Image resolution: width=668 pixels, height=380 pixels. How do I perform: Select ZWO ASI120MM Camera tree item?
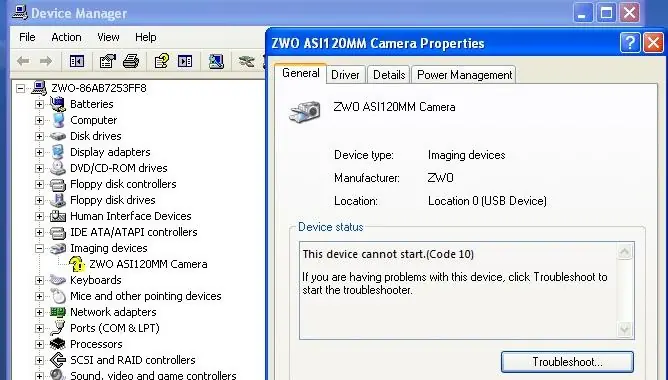pos(148,264)
